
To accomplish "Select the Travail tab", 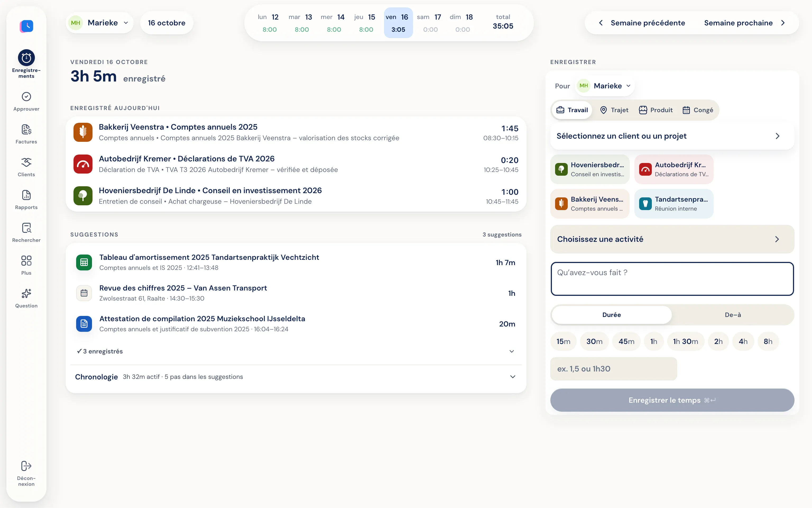I will (572, 110).
